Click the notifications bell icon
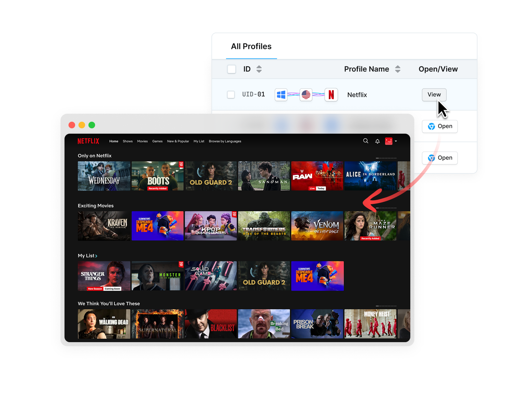 [377, 141]
